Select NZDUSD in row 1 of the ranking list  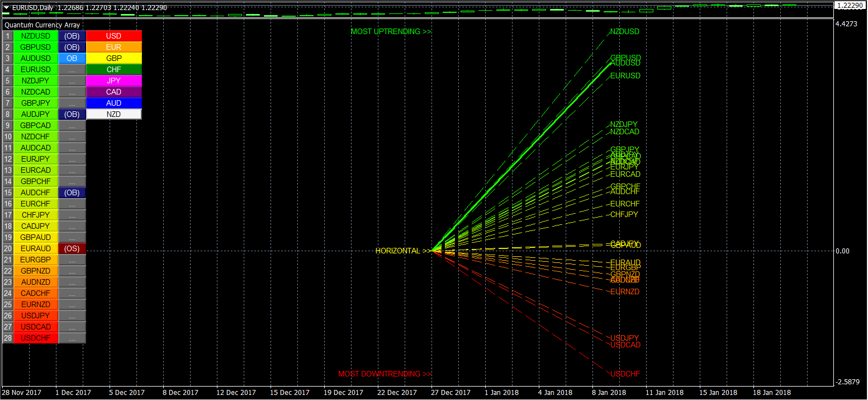[36, 36]
